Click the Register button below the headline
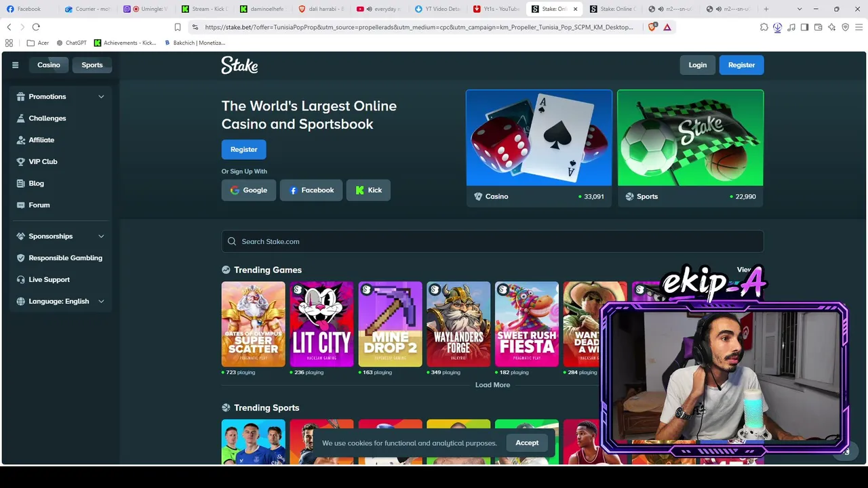Viewport: 868px width, 488px height. [244, 149]
